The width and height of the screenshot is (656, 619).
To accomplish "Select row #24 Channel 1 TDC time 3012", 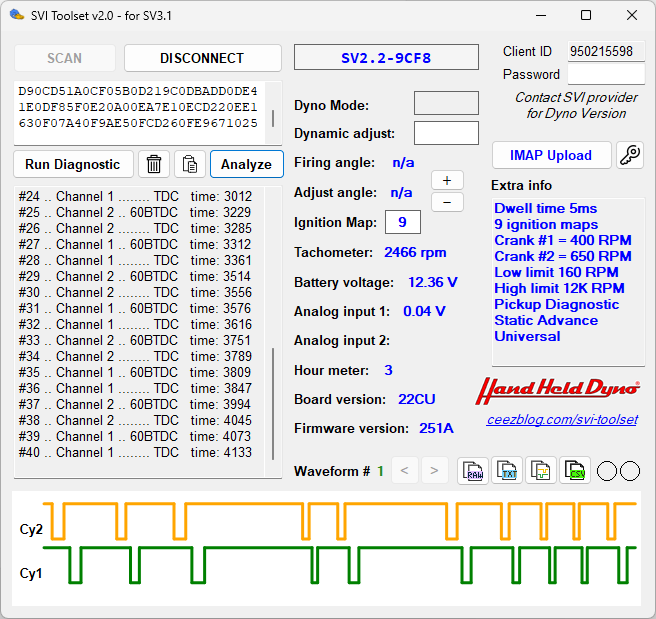I will (135, 196).
